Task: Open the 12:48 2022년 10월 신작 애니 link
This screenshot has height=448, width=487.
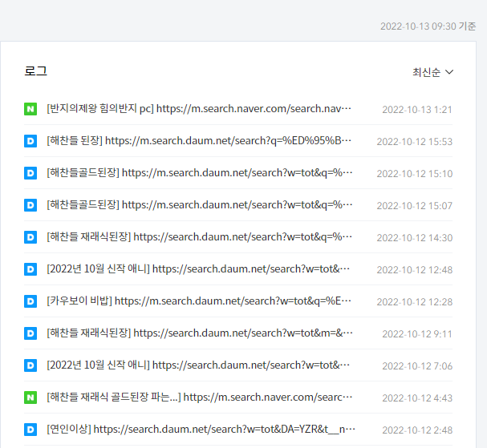Action: [x=198, y=269]
